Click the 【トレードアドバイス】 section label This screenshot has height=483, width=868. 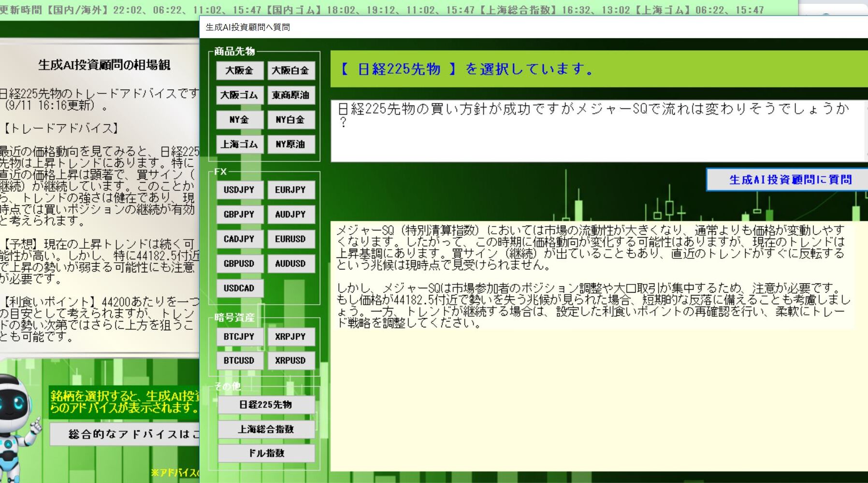point(61,128)
